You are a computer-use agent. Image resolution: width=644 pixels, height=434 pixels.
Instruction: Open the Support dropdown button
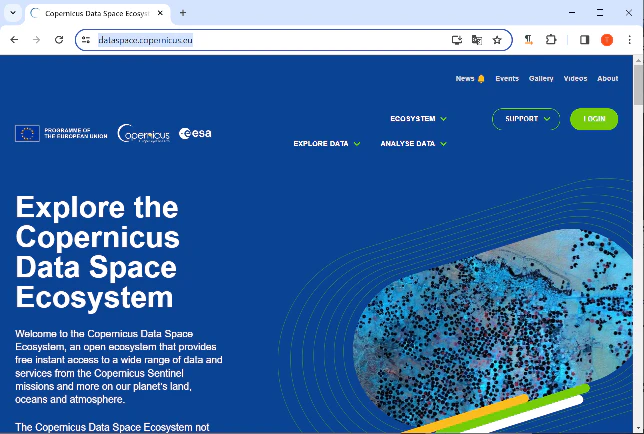point(526,119)
